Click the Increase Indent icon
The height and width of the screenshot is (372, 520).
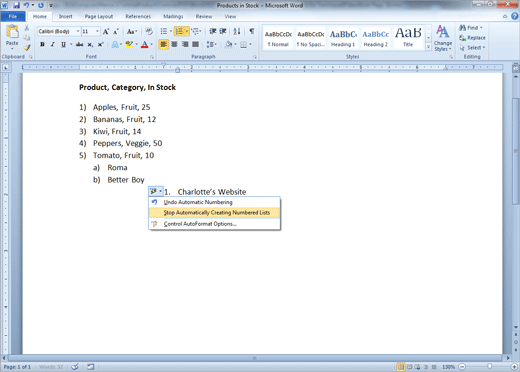pos(223,31)
